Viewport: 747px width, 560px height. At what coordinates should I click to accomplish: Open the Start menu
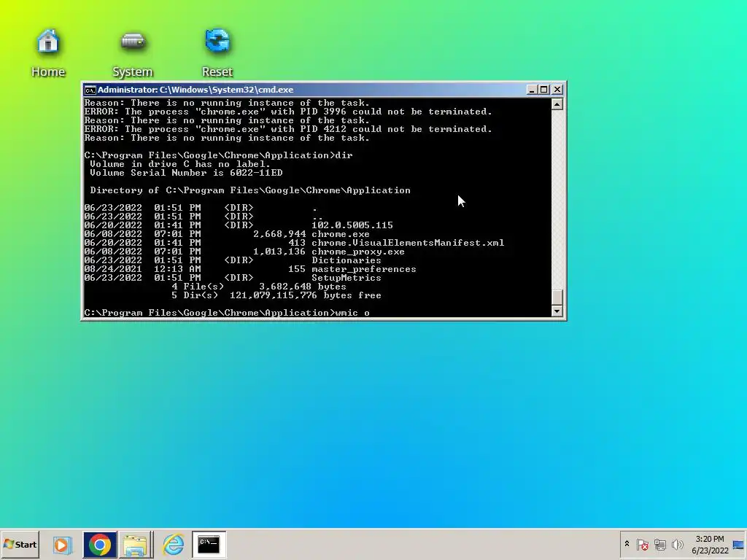[x=20, y=544]
